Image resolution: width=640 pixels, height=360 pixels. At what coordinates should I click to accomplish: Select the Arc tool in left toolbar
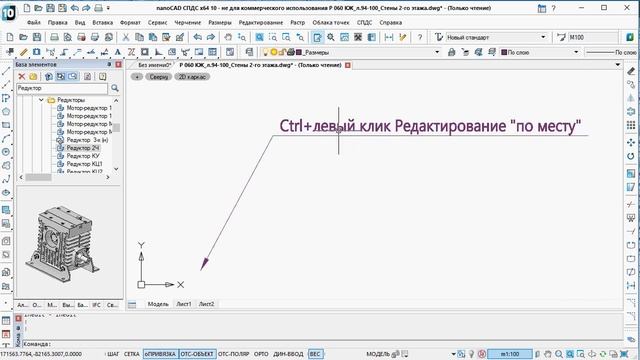(6, 138)
